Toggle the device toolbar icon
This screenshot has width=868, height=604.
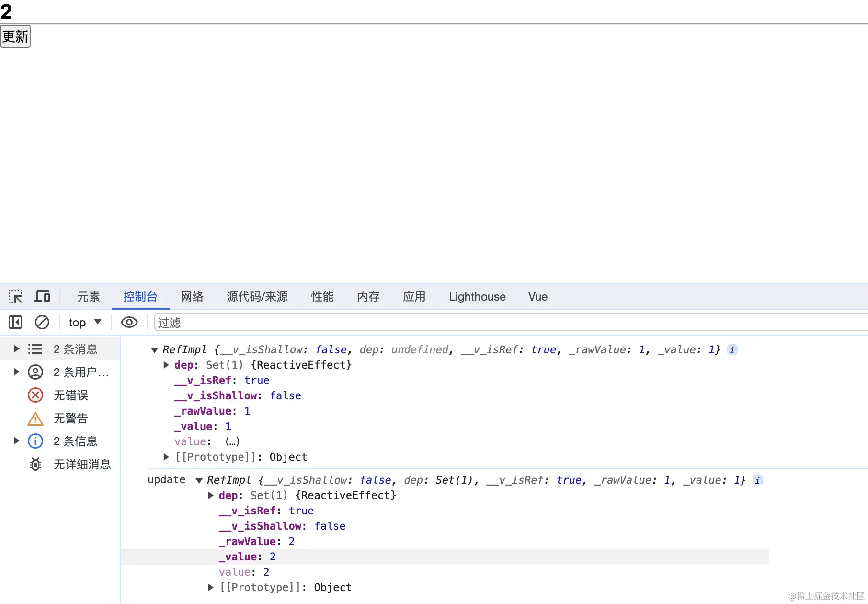coord(42,297)
